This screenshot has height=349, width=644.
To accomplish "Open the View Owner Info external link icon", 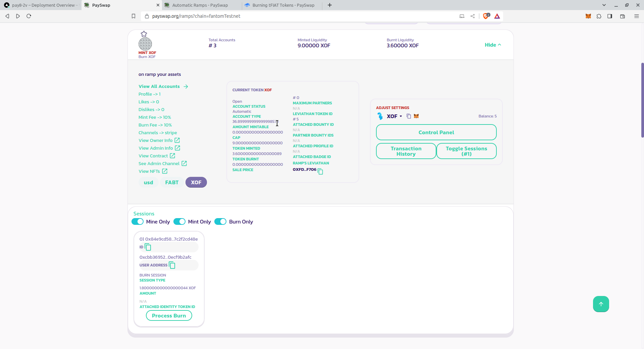I will (x=177, y=140).
